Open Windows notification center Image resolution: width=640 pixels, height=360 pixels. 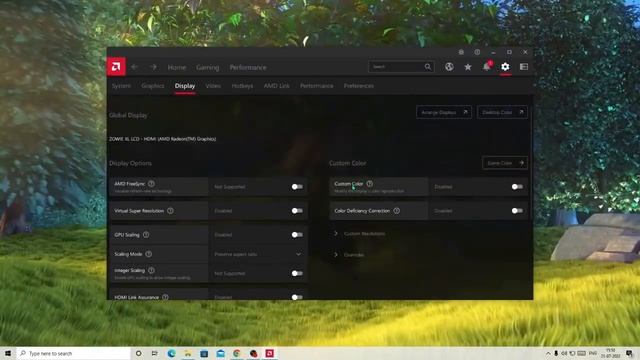629,353
